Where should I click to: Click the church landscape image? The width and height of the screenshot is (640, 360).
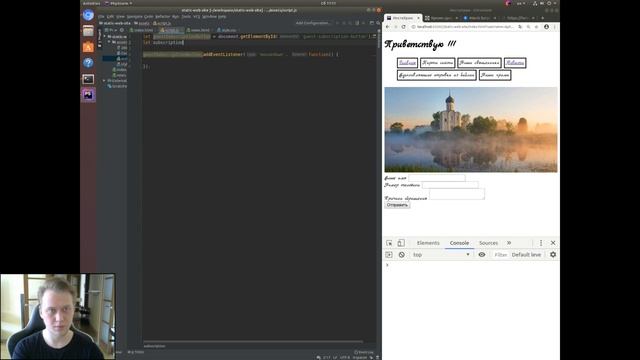coord(471,129)
